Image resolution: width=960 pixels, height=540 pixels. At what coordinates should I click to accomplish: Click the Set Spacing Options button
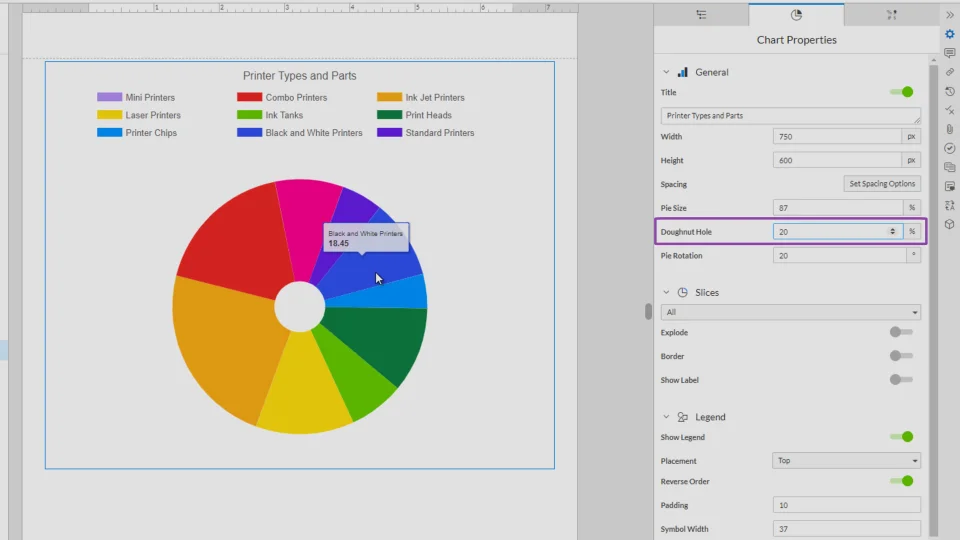point(882,184)
